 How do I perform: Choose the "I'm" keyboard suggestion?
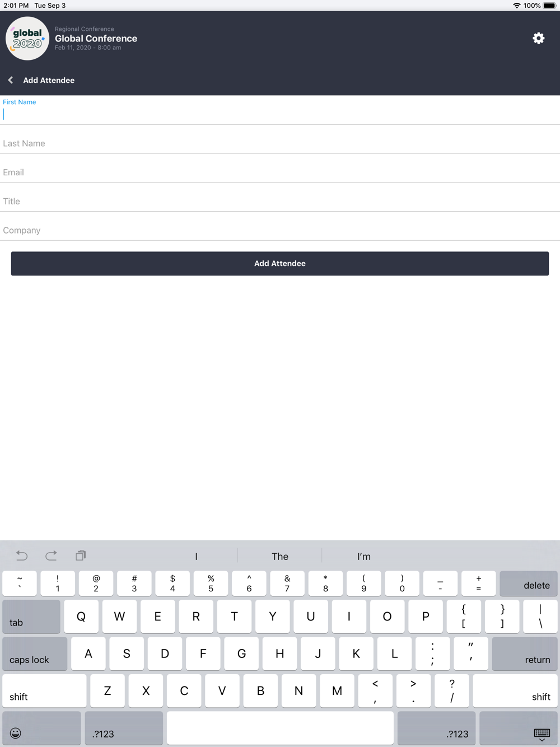(x=364, y=556)
